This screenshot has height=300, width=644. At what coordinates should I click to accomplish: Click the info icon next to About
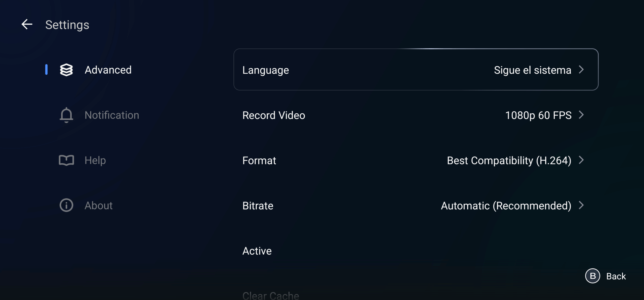tap(66, 205)
